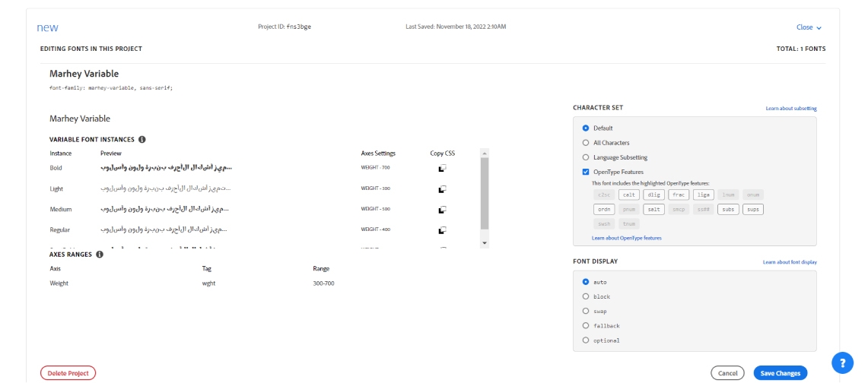Open info icon beside Variable Font Instances

point(141,139)
